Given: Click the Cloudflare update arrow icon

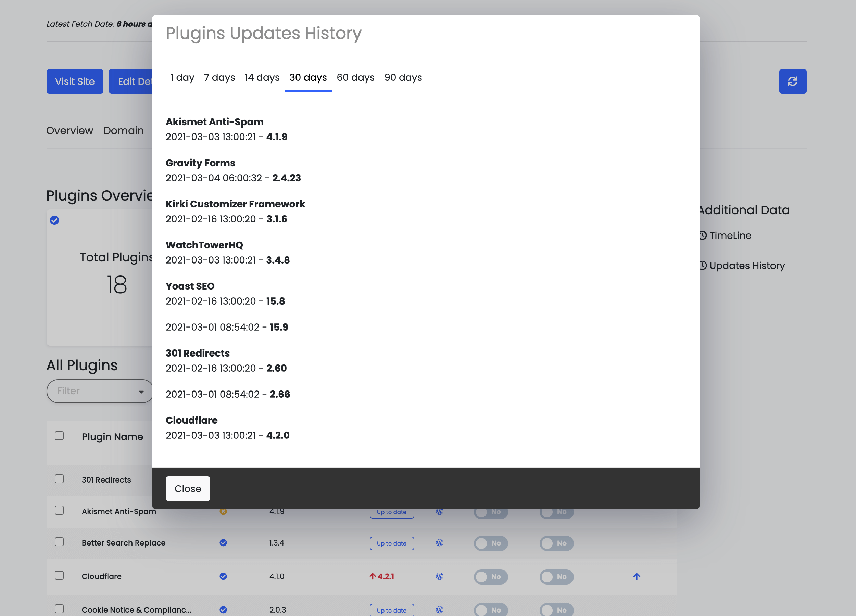Looking at the screenshot, I should pos(636,576).
